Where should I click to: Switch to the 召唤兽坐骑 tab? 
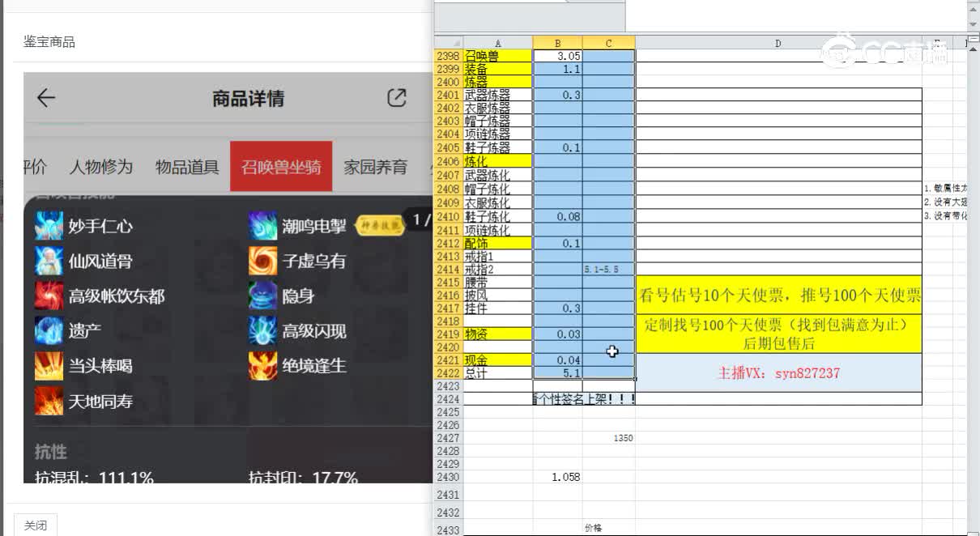281,167
